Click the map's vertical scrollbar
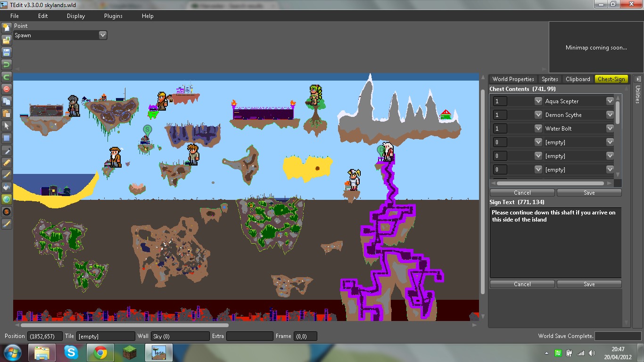The width and height of the screenshot is (644, 362). pyautogui.click(x=482, y=191)
